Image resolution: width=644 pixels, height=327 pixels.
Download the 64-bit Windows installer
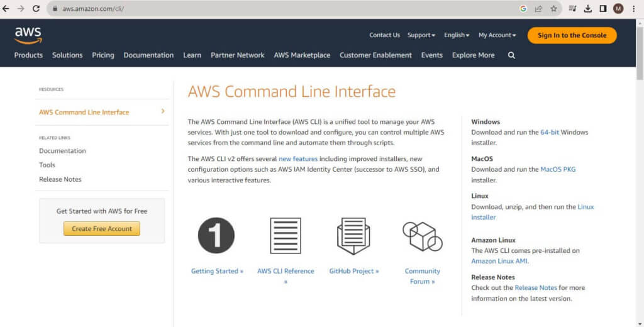550,132
